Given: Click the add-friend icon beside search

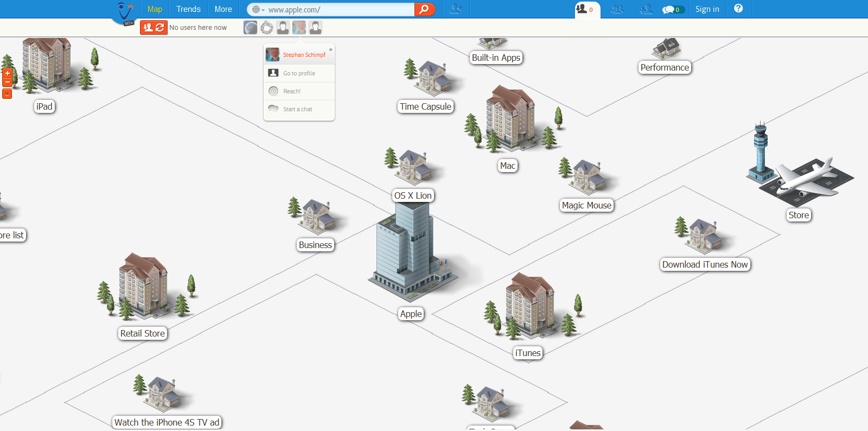Looking at the screenshot, I should click(456, 9).
